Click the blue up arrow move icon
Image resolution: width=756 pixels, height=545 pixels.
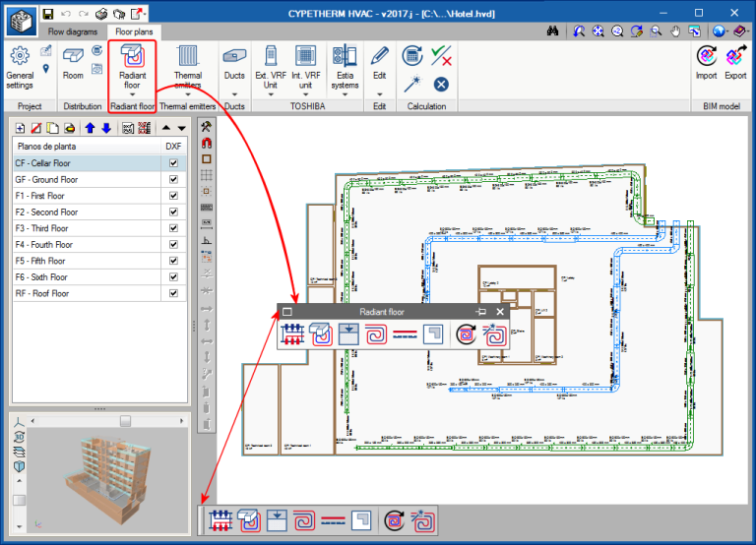[x=90, y=128]
